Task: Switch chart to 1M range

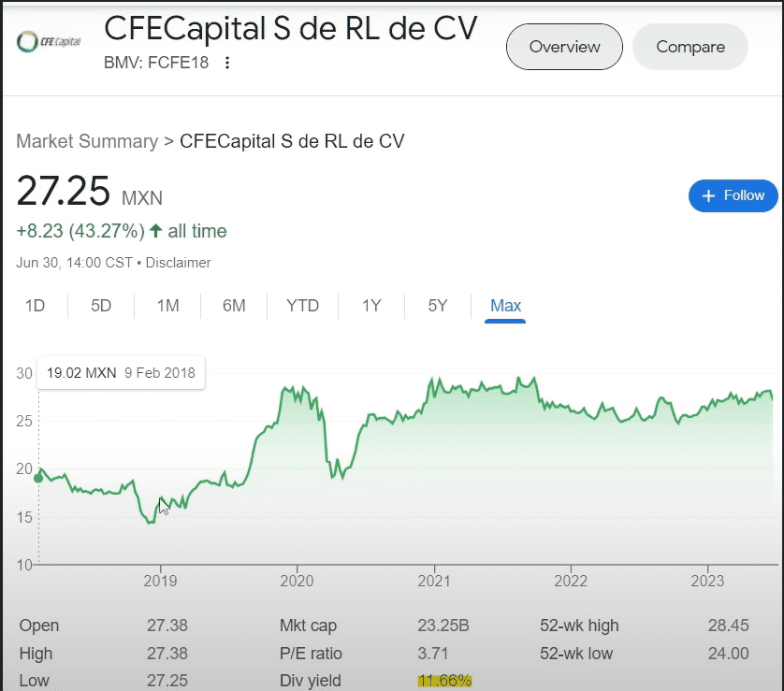Action: 167,306
